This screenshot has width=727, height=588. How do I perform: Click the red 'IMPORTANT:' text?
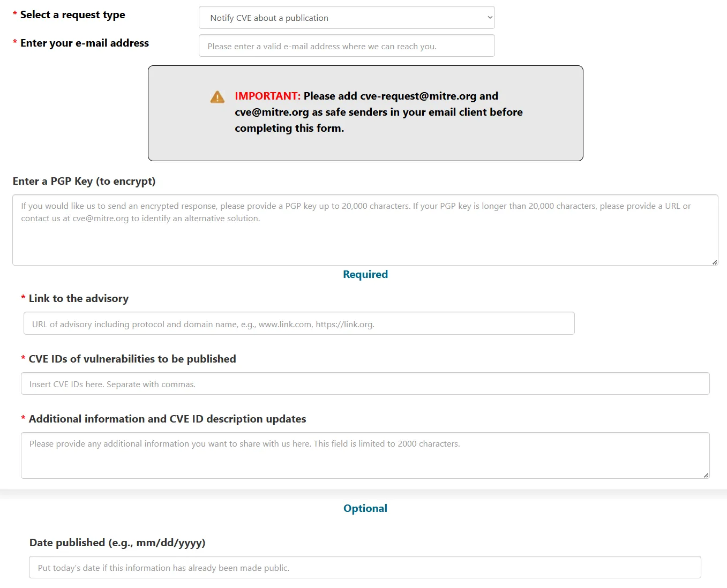(268, 96)
